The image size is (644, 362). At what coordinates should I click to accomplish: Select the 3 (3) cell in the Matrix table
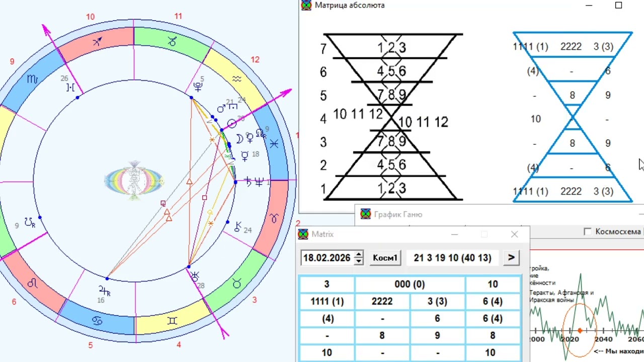point(438,301)
